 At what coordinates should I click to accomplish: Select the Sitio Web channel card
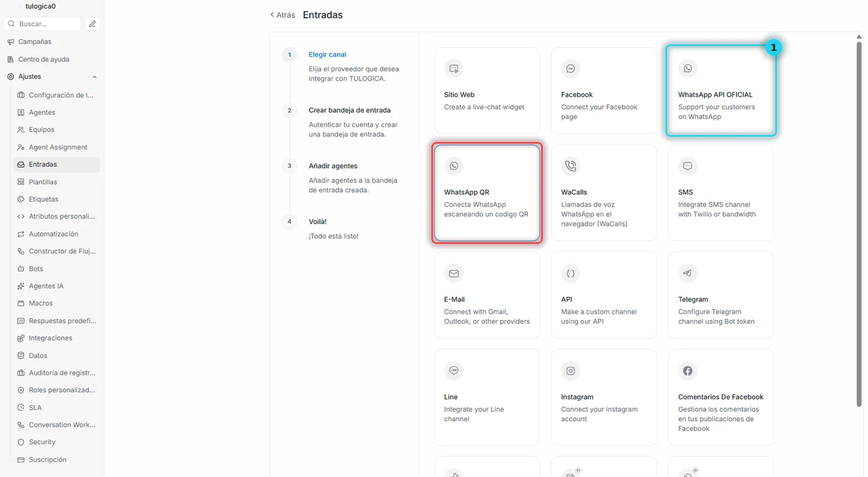tap(487, 91)
